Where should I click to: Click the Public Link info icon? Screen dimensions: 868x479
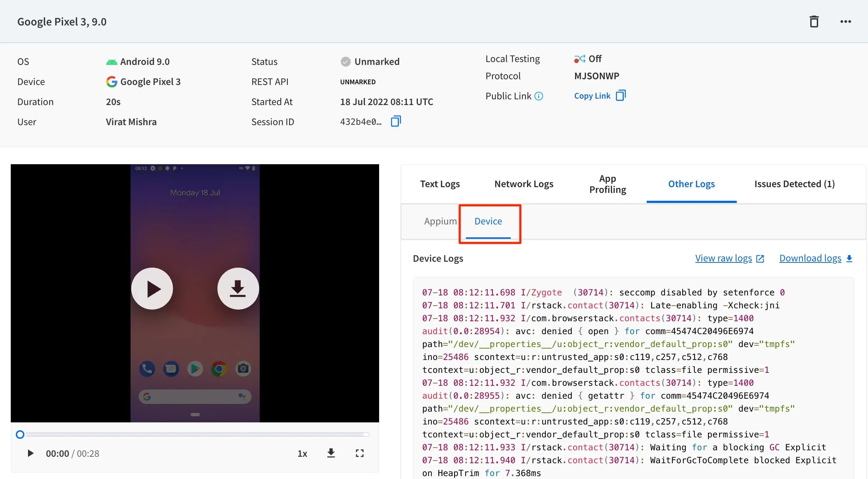(x=539, y=96)
